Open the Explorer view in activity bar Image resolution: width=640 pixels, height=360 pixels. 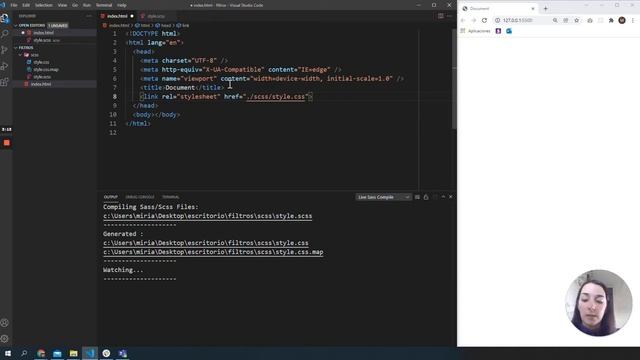point(4,18)
